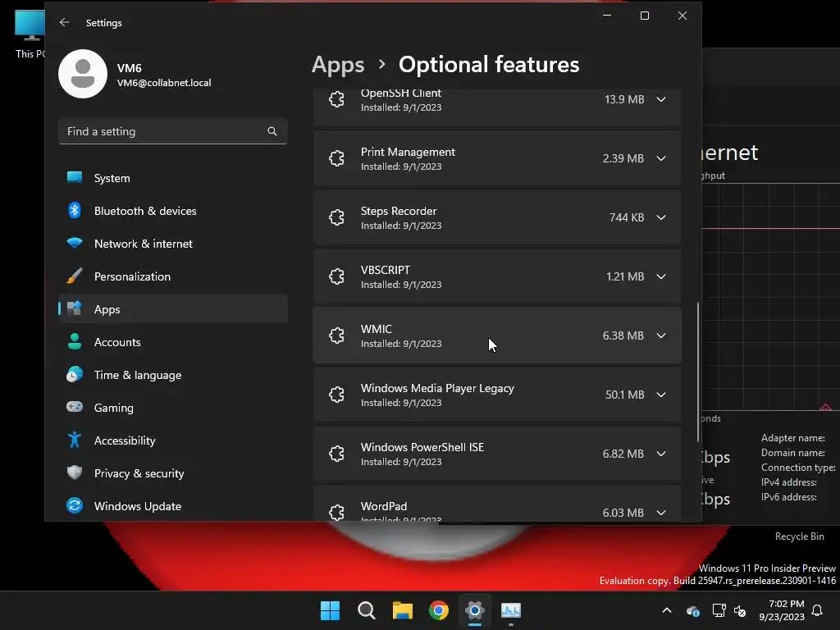840x630 pixels.
Task: Click the OneDrive cloud tray icon
Action: pyautogui.click(x=692, y=610)
